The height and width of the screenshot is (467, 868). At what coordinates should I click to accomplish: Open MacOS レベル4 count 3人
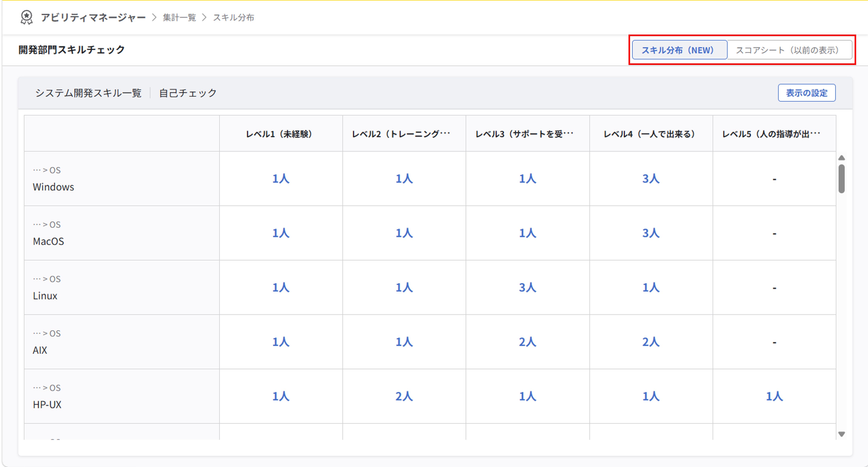[651, 233]
